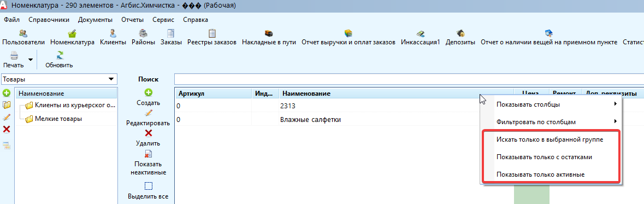Viewport: 644px width, 204px height.
Task: Click the Инд... column header
Action: (265, 94)
